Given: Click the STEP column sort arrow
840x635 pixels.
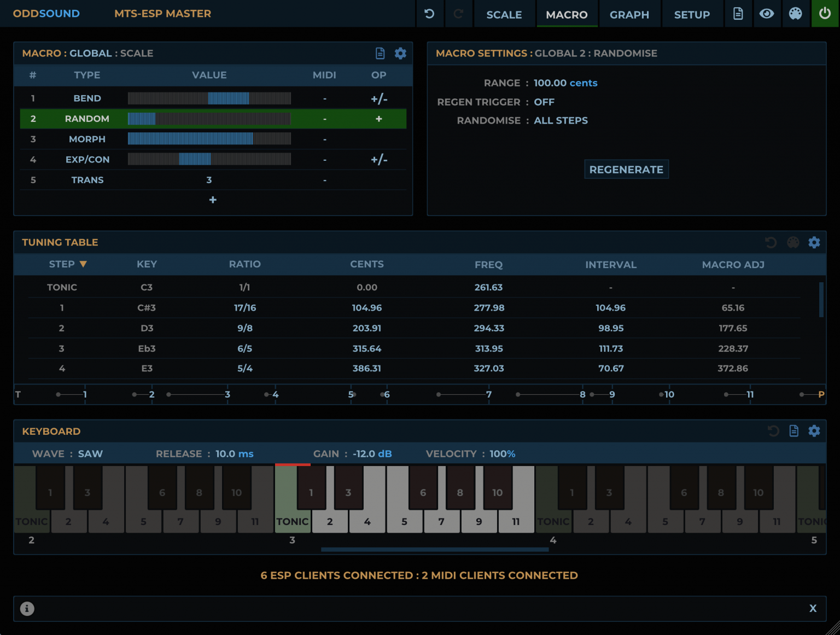Looking at the screenshot, I should pos(84,264).
